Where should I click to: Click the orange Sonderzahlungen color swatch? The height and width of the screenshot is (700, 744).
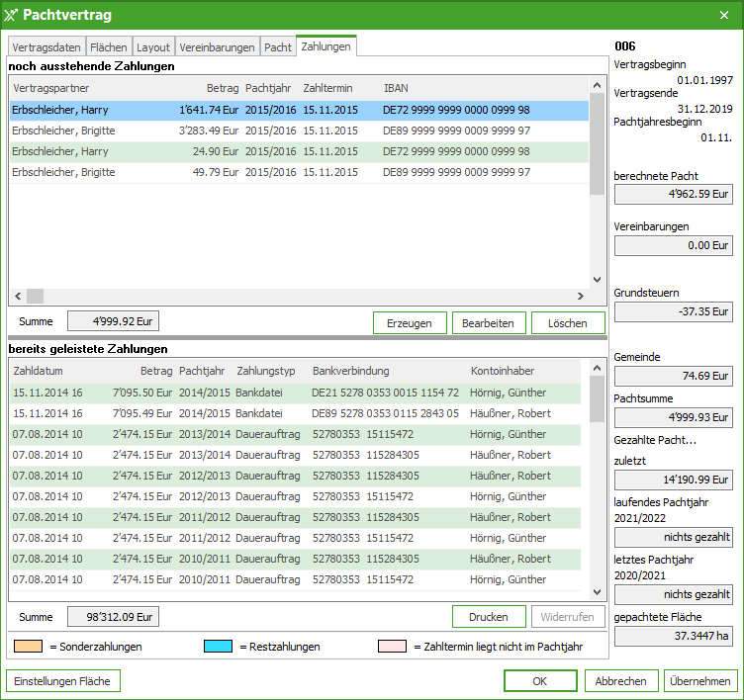[x=28, y=647]
